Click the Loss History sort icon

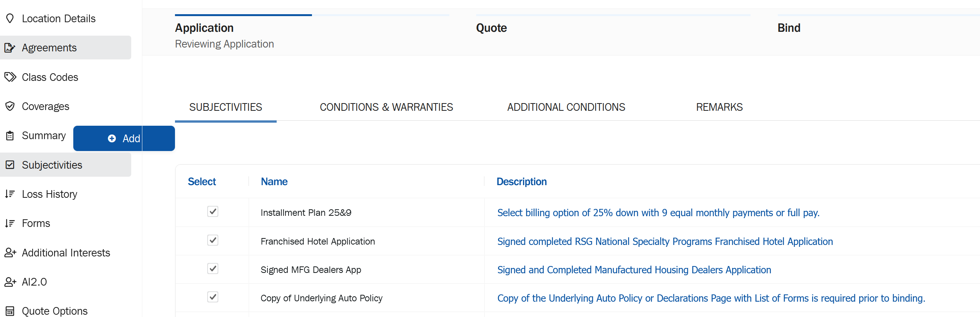(x=10, y=194)
